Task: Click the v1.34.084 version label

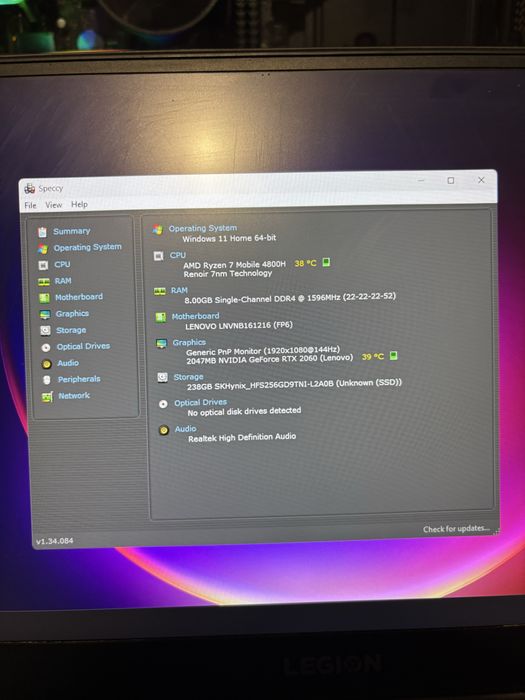Action: pos(55,541)
